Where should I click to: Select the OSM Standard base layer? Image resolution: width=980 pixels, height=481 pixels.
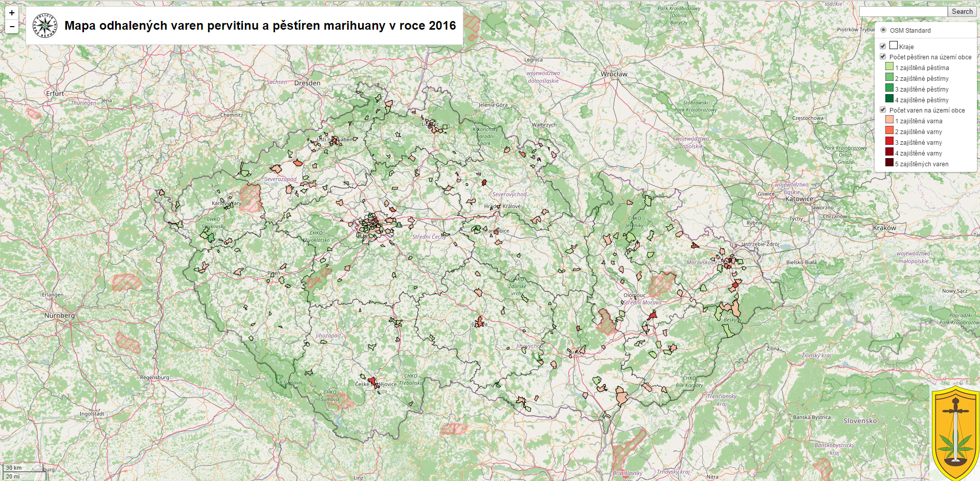tap(883, 30)
